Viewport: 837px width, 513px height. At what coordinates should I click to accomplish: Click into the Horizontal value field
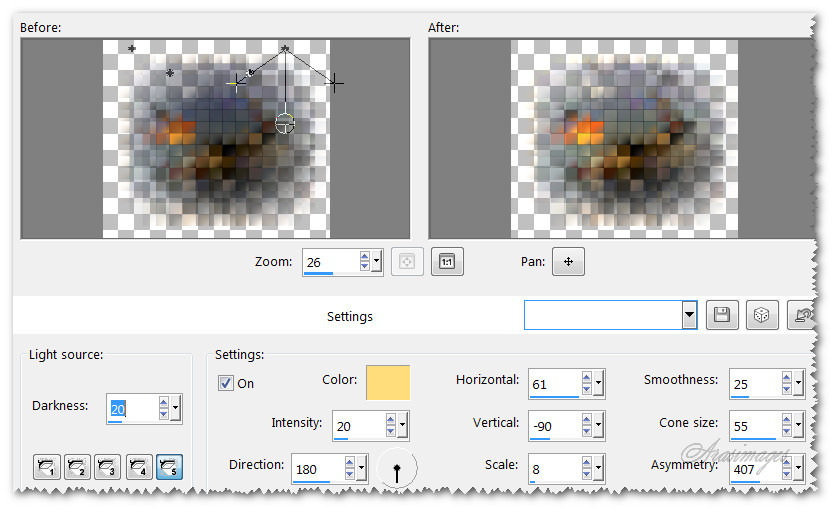(554, 383)
